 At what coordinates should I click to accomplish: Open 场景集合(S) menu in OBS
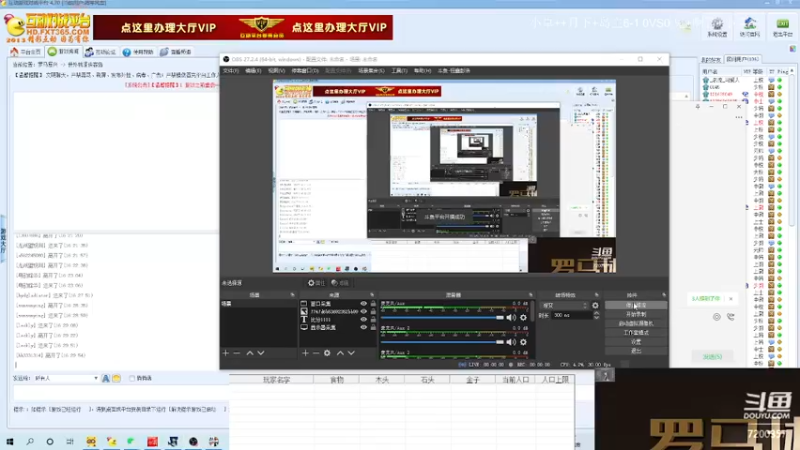pos(371,70)
